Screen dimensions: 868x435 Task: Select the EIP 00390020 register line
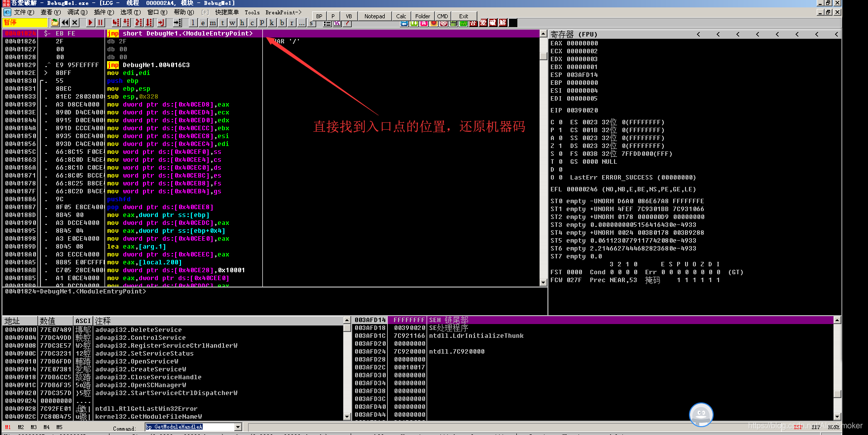coord(575,110)
